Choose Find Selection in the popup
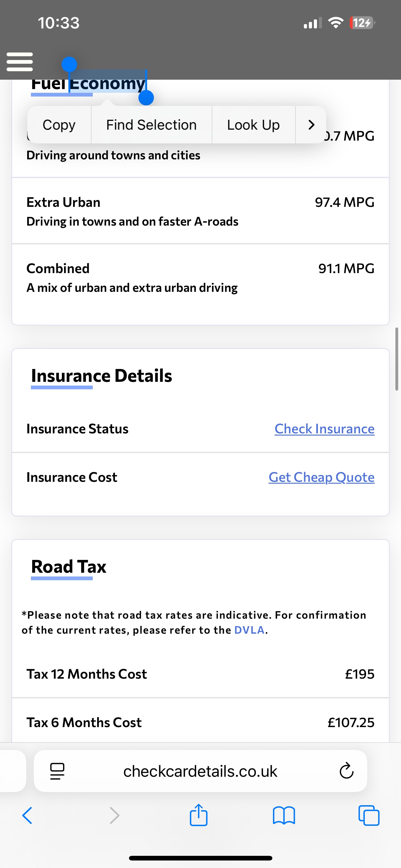 click(x=151, y=125)
